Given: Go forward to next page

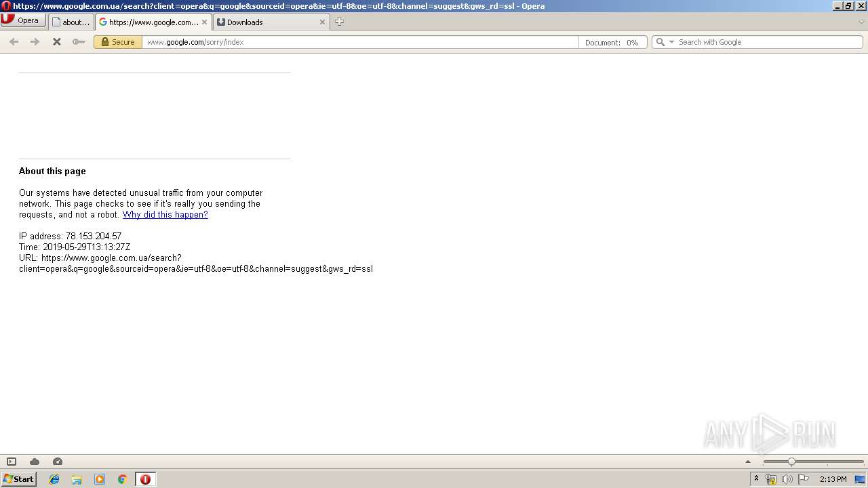Looking at the screenshot, I should pos(35,42).
